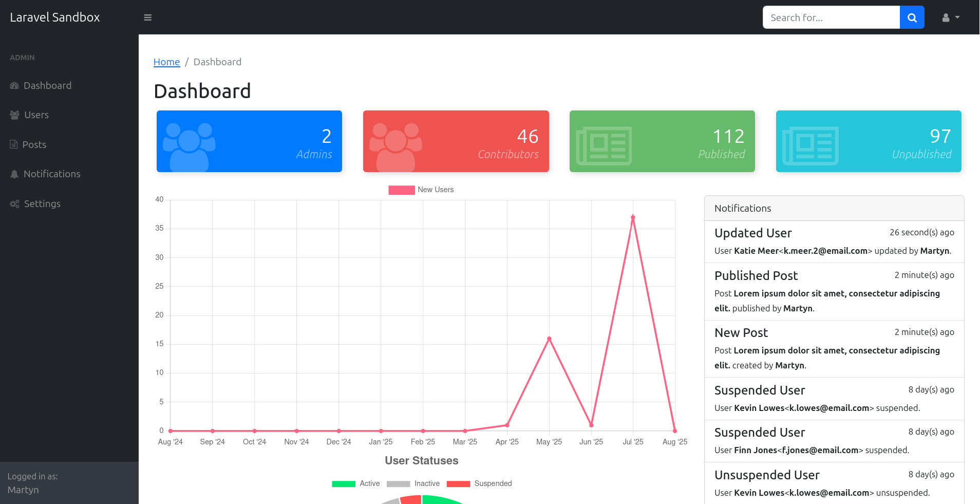Click the red Suspended legend color swatch
Screen dimensions: 980x504
(x=458, y=483)
